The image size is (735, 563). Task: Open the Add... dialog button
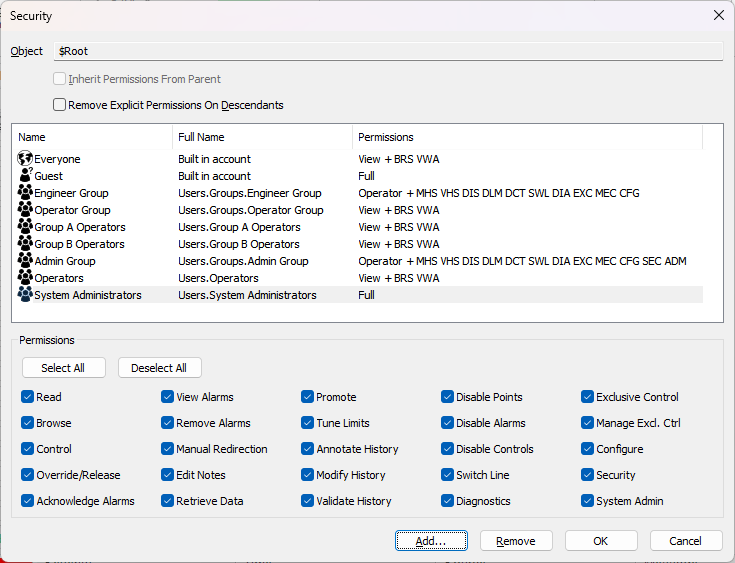coord(432,541)
